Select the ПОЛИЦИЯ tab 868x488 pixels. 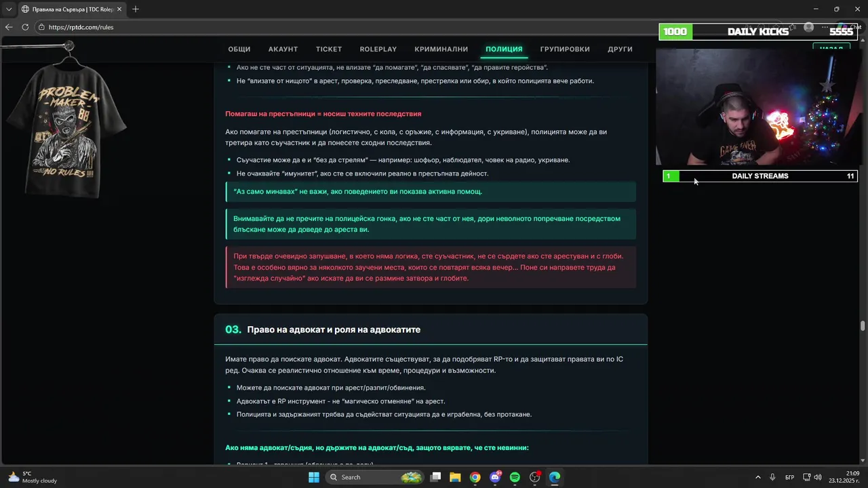click(x=504, y=49)
